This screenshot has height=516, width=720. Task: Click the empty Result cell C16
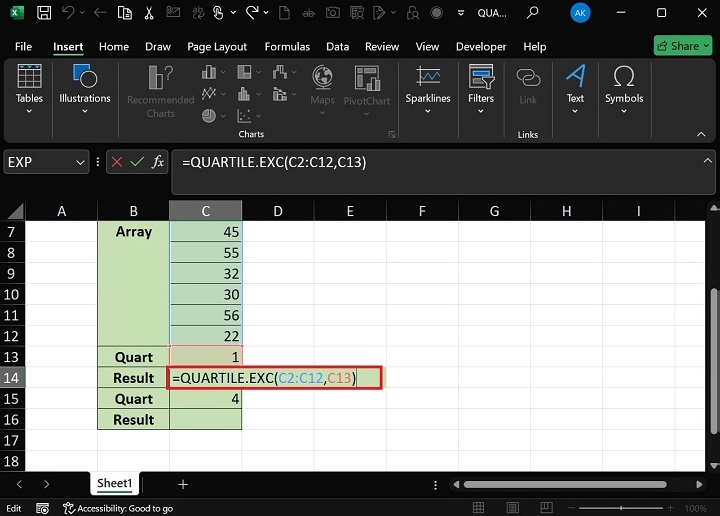pos(206,419)
